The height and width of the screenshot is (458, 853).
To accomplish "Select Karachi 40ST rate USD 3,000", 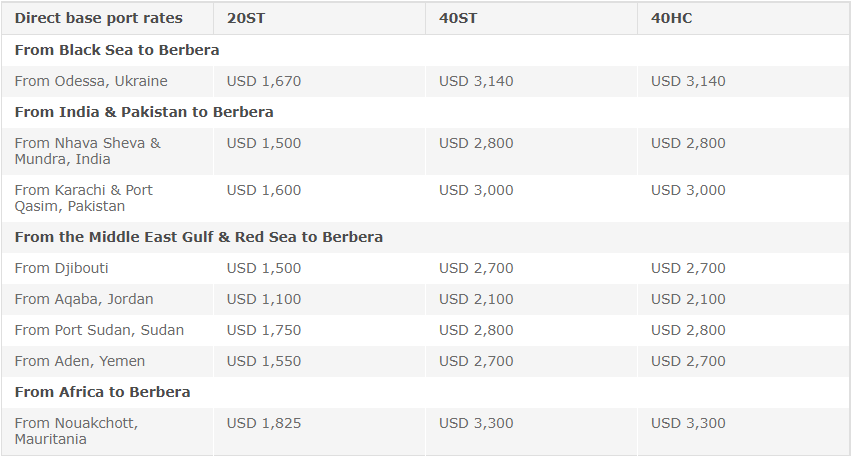I will coord(476,190).
